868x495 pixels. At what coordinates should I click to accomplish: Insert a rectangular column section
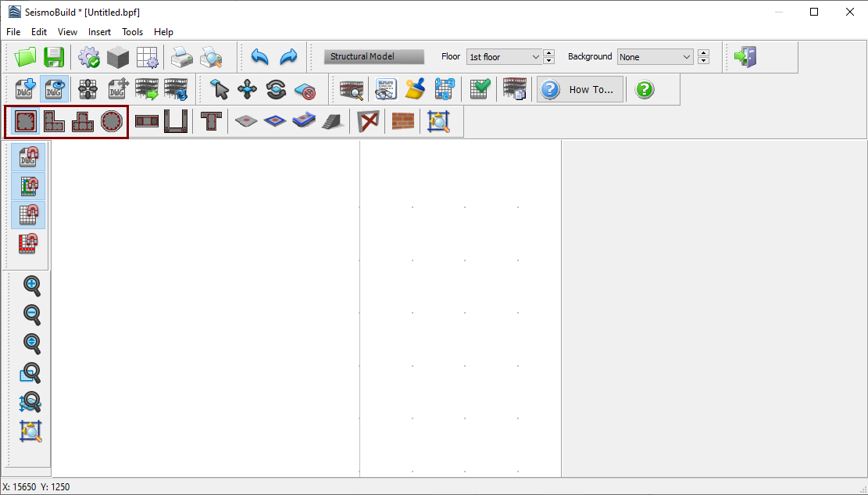point(26,122)
